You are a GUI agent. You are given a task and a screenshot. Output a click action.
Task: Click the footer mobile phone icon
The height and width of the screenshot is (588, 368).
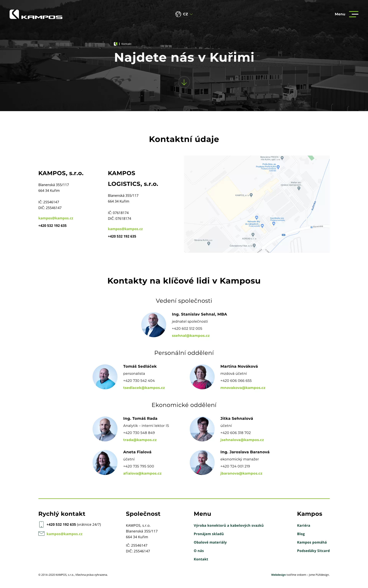(41, 524)
